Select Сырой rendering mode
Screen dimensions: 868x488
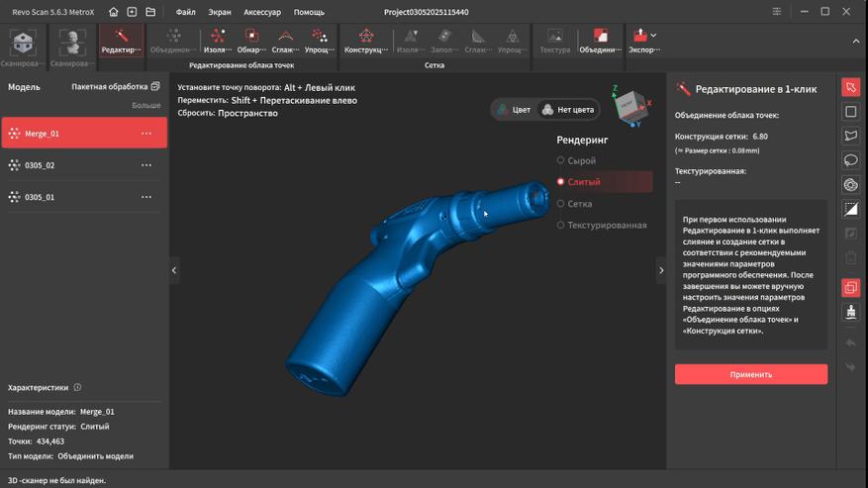(577, 160)
